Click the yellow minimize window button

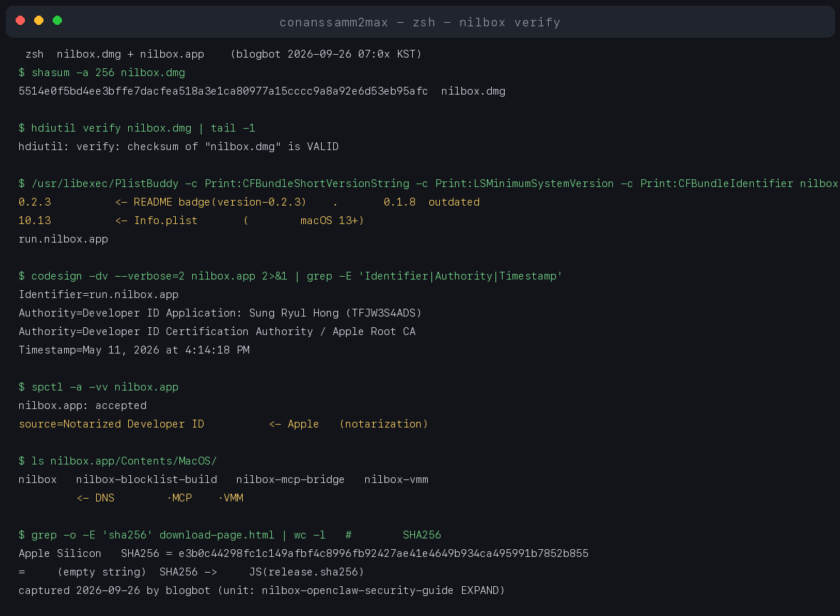click(x=38, y=21)
